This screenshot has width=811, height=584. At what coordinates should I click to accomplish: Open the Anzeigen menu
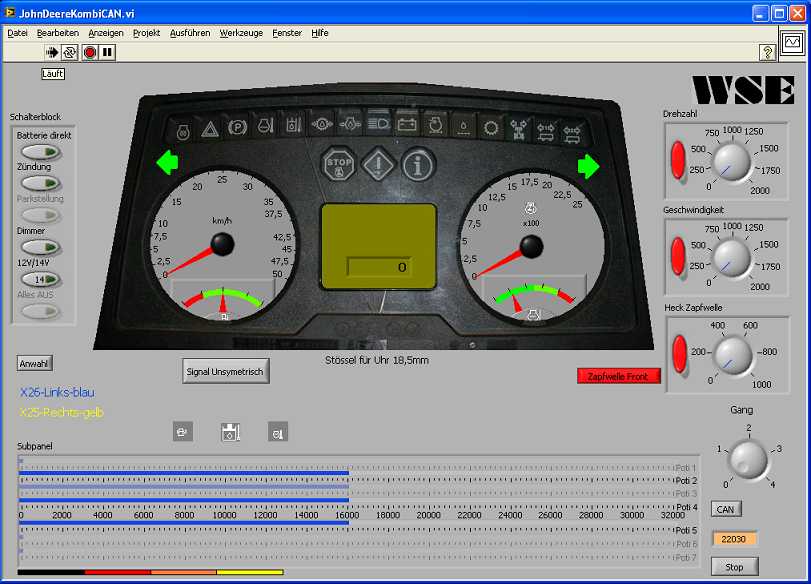(x=106, y=33)
